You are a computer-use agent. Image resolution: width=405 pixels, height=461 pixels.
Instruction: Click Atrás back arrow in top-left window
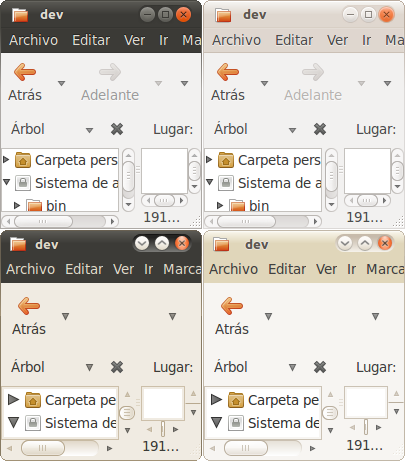click(25, 72)
